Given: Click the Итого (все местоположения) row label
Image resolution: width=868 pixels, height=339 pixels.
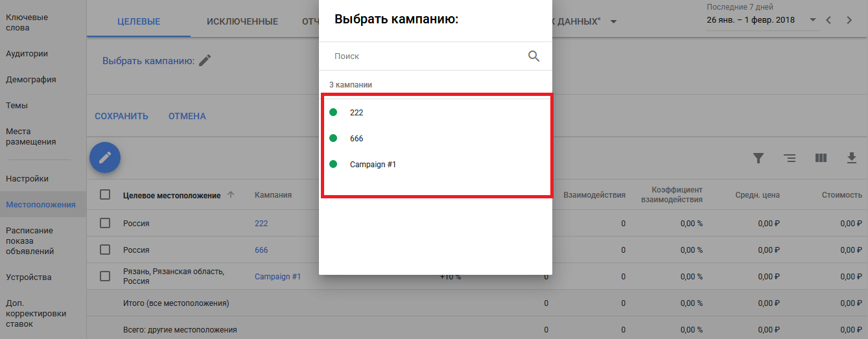Looking at the screenshot, I should 176,303.
